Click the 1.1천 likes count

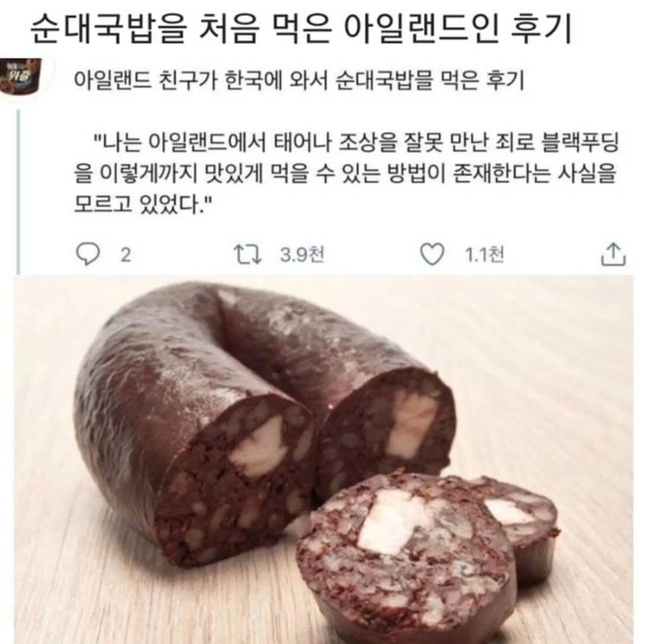(x=484, y=255)
